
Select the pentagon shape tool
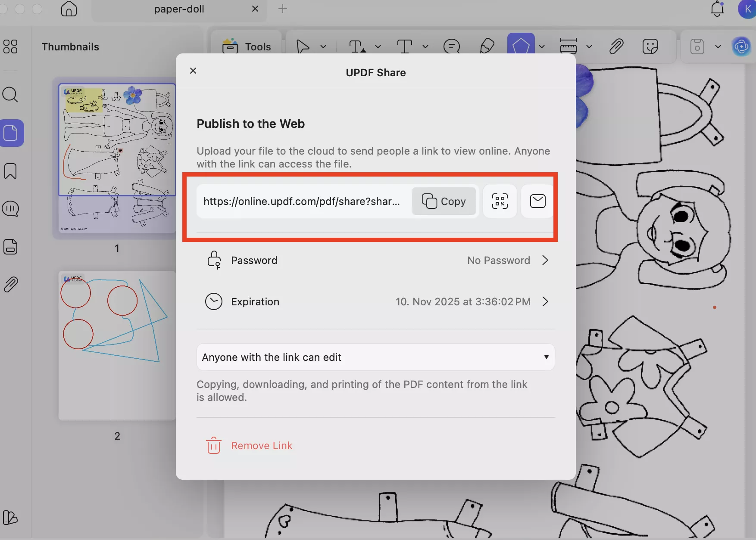[x=521, y=45]
